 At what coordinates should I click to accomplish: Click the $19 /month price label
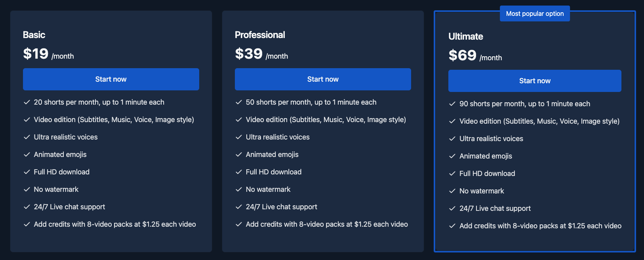click(48, 55)
